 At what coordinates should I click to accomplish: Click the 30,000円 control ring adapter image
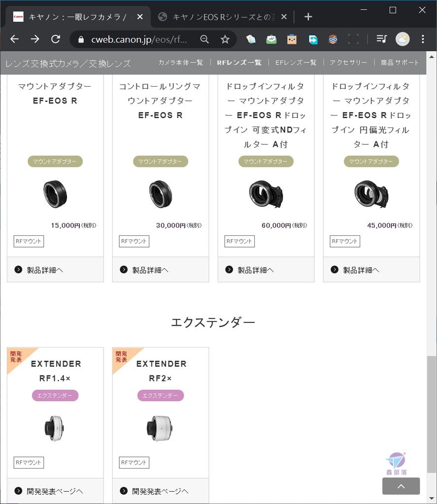pyautogui.click(x=161, y=194)
